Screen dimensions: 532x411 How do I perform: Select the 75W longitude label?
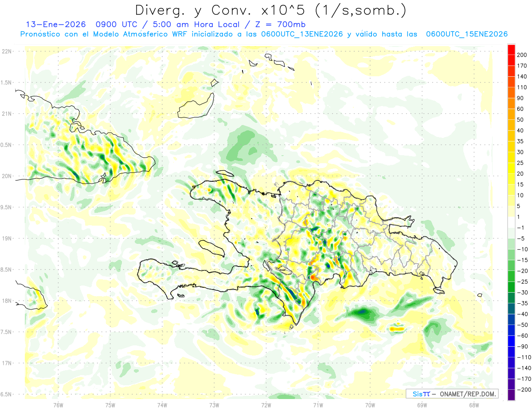tap(110, 405)
